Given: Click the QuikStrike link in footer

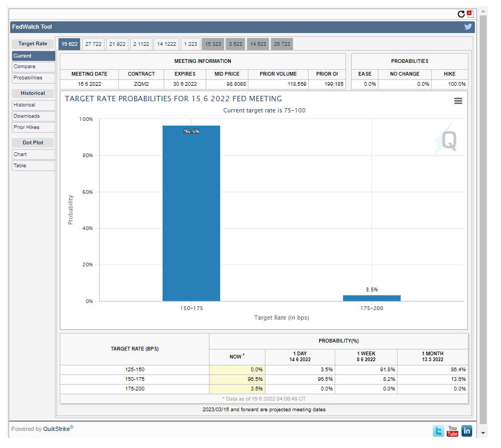Looking at the screenshot, I should click(58, 429).
